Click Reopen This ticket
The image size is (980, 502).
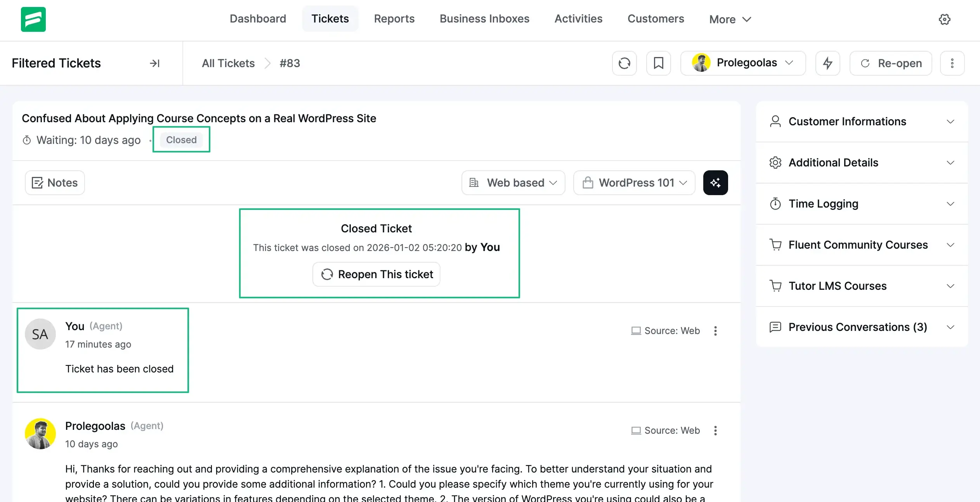376,274
